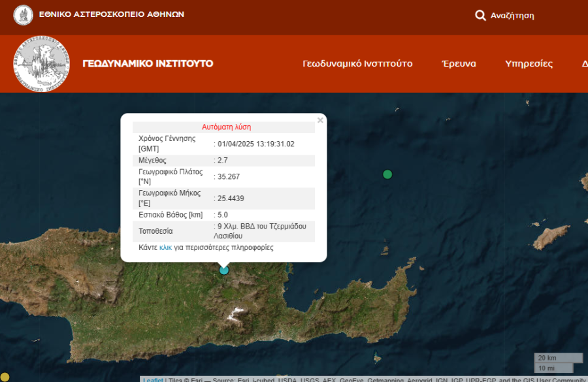This screenshot has height=382, width=588.
Task: Click the Αναζήτηση search field
Action: pyautogui.click(x=512, y=16)
